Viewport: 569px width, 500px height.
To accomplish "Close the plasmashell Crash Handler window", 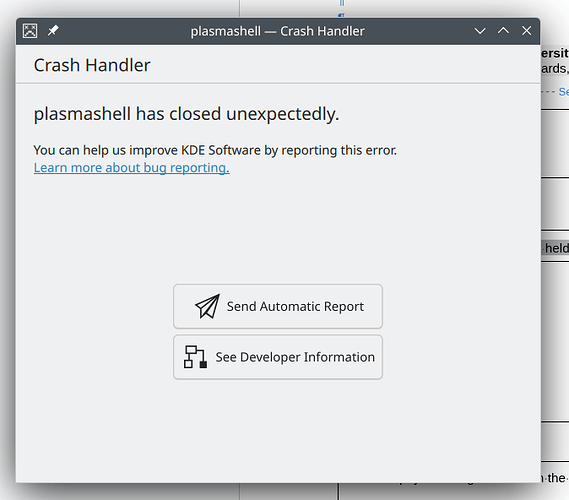I will pyautogui.click(x=527, y=31).
